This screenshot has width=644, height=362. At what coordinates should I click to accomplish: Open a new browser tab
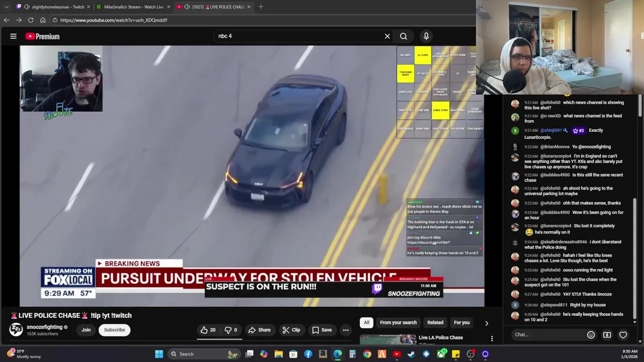pos(261,7)
